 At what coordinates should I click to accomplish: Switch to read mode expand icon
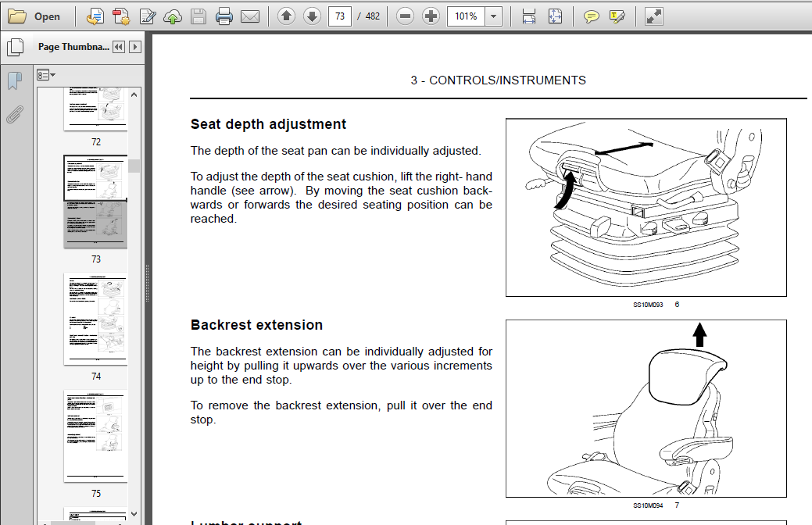tap(654, 16)
